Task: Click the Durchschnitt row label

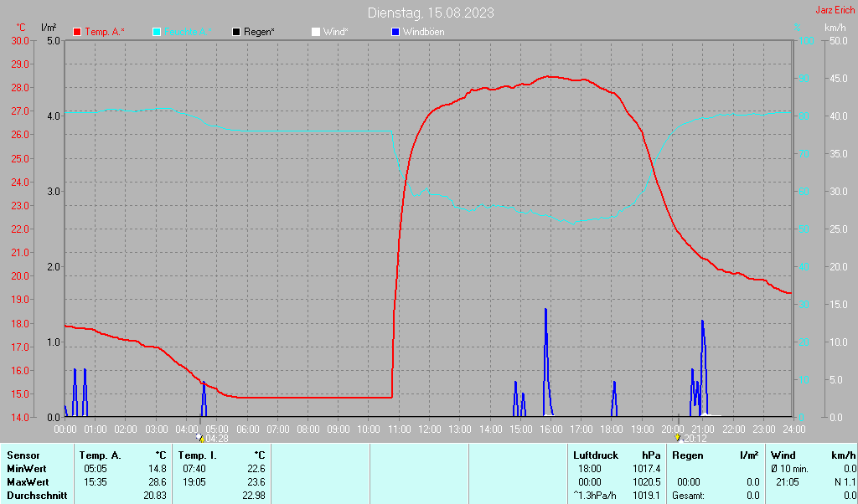Action: click(x=37, y=496)
